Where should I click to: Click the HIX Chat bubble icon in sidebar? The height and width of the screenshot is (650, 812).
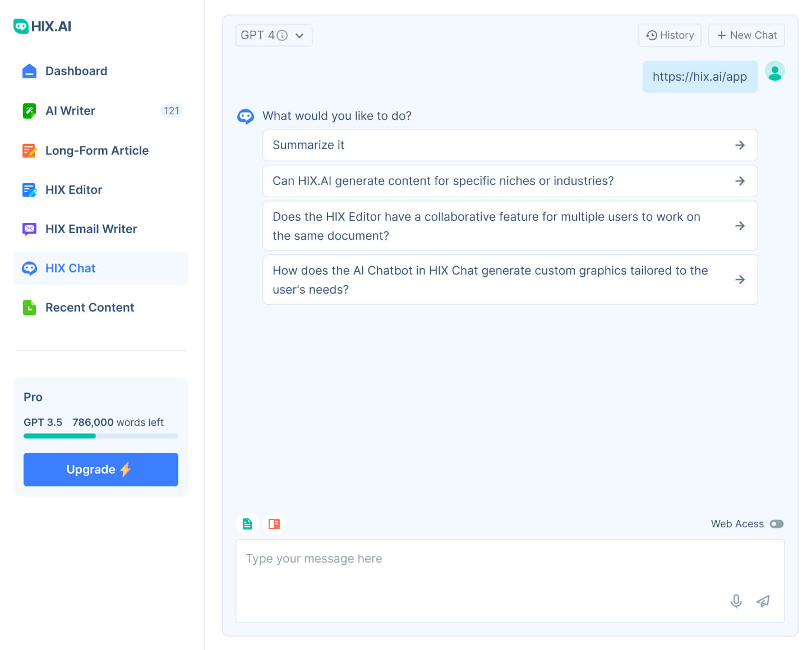click(x=29, y=268)
